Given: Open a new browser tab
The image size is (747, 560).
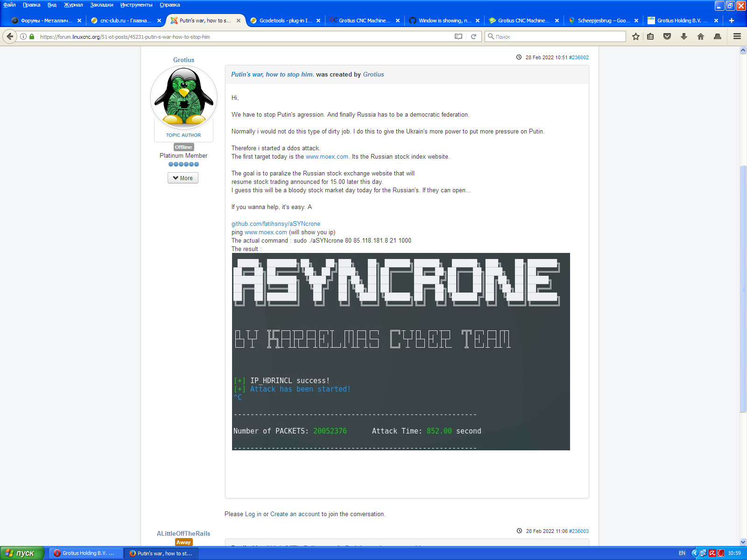Looking at the screenshot, I should click(x=732, y=21).
